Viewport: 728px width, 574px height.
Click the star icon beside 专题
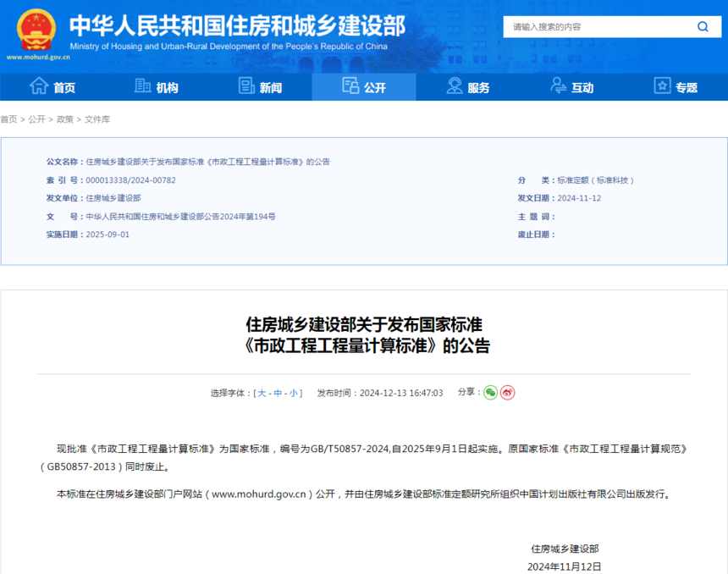(x=663, y=86)
